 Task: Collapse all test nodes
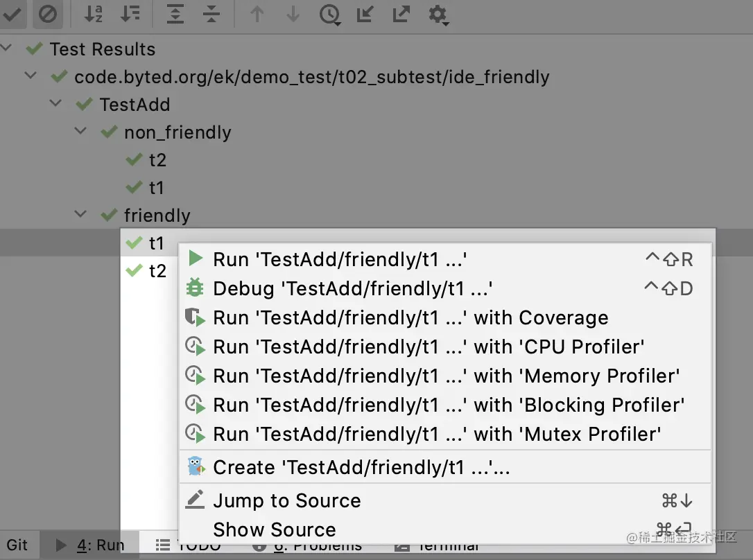(x=211, y=15)
